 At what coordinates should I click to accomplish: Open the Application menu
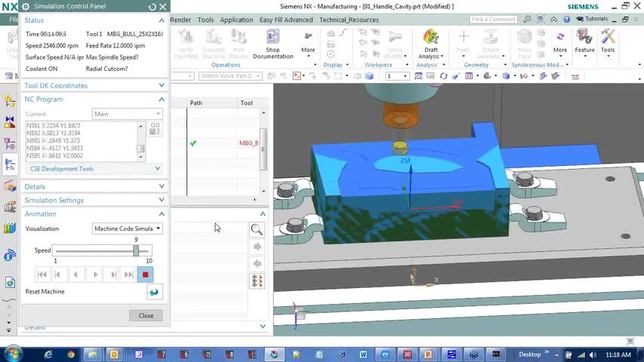tap(236, 20)
